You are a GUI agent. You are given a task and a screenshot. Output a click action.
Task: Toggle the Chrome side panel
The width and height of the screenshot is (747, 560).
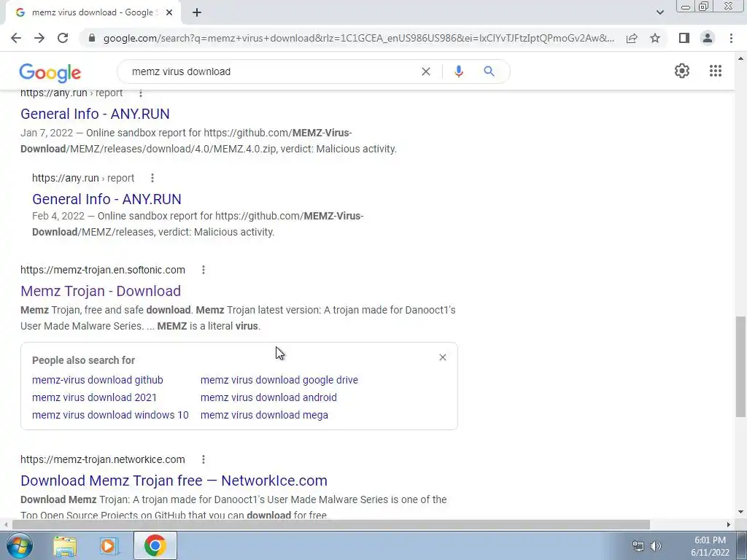click(684, 38)
